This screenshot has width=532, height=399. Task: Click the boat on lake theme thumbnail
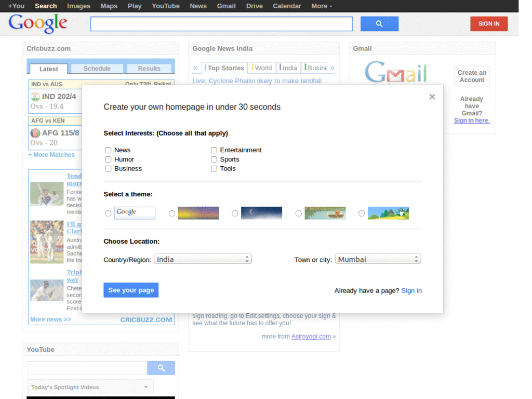click(325, 213)
